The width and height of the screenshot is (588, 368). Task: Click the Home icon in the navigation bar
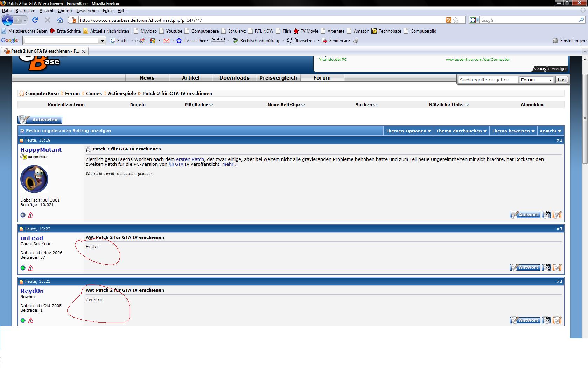pyautogui.click(x=60, y=20)
